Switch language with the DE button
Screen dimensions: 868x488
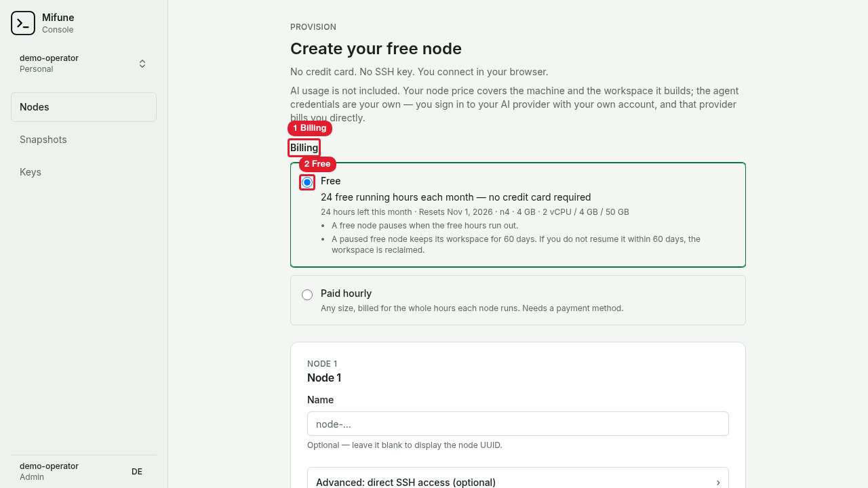point(137,472)
